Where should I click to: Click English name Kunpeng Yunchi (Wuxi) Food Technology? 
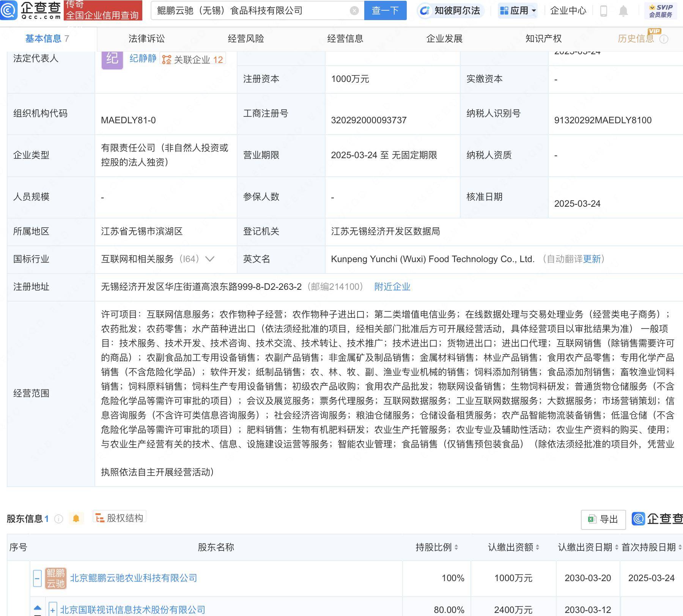(433, 259)
